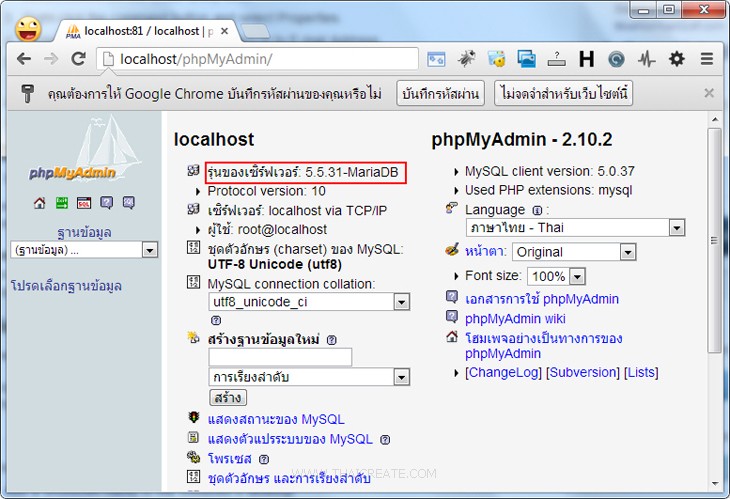Reload the page with the refresh icon
730x499 pixels.
click(78, 59)
